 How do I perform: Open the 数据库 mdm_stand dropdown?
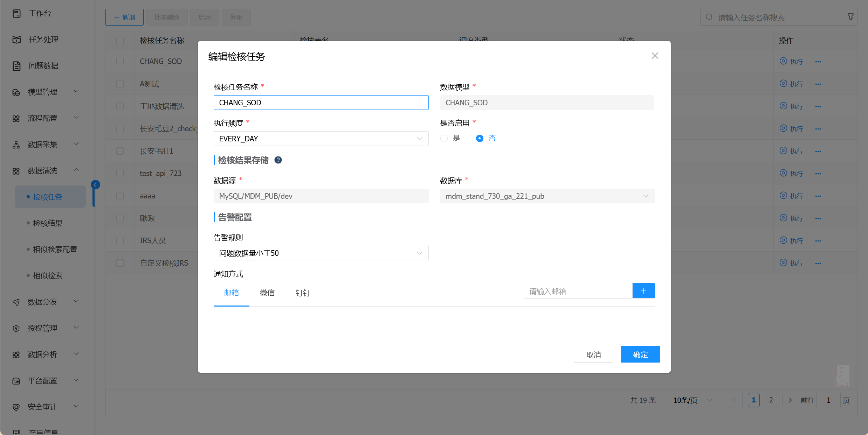547,196
